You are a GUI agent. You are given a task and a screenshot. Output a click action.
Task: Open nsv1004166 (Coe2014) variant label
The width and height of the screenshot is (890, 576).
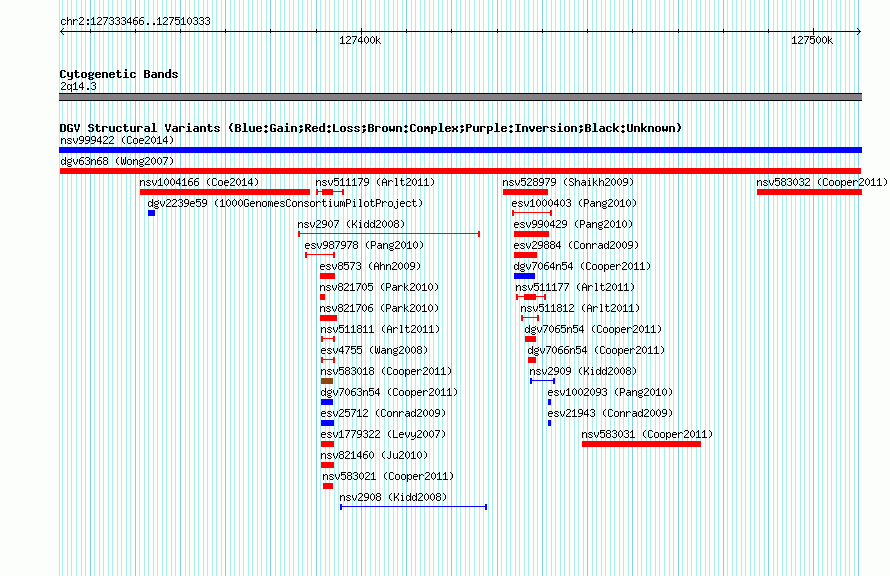pyautogui.click(x=199, y=182)
